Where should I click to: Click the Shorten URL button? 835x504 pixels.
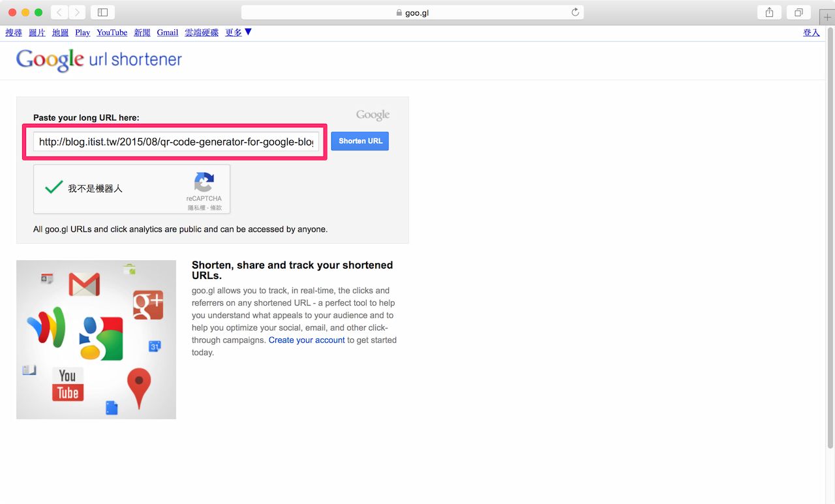pos(360,141)
